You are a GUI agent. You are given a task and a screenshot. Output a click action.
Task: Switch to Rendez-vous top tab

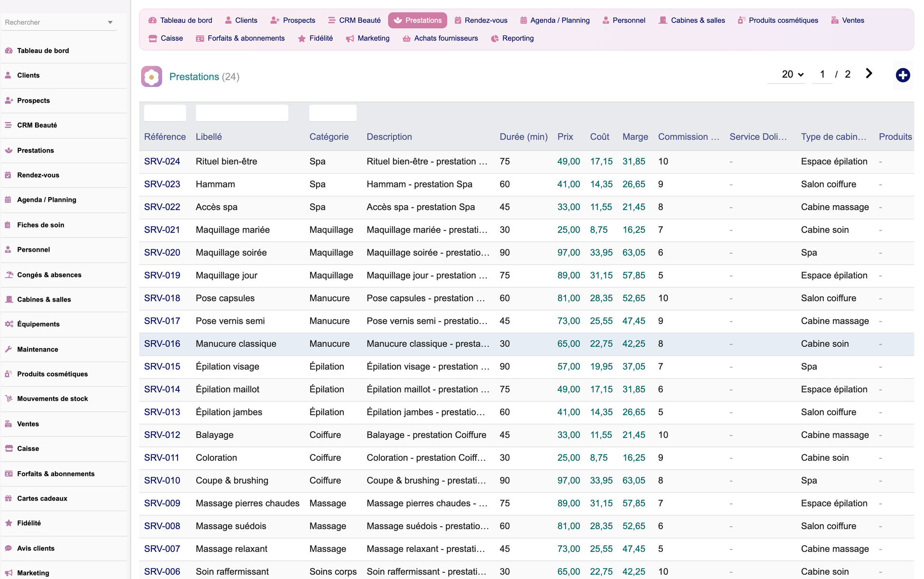[481, 20]
